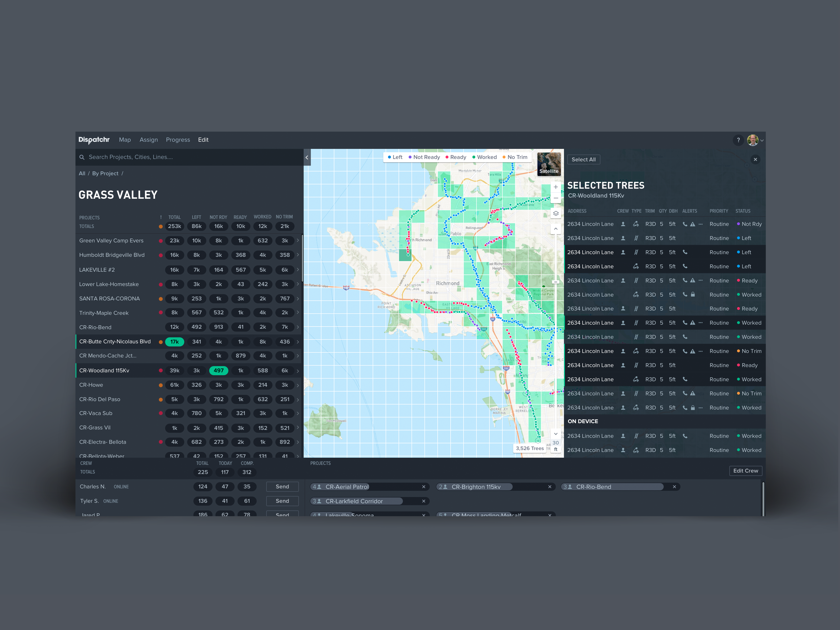
Task: Toggle the Worked status legend filter
Action: (484, 157)
